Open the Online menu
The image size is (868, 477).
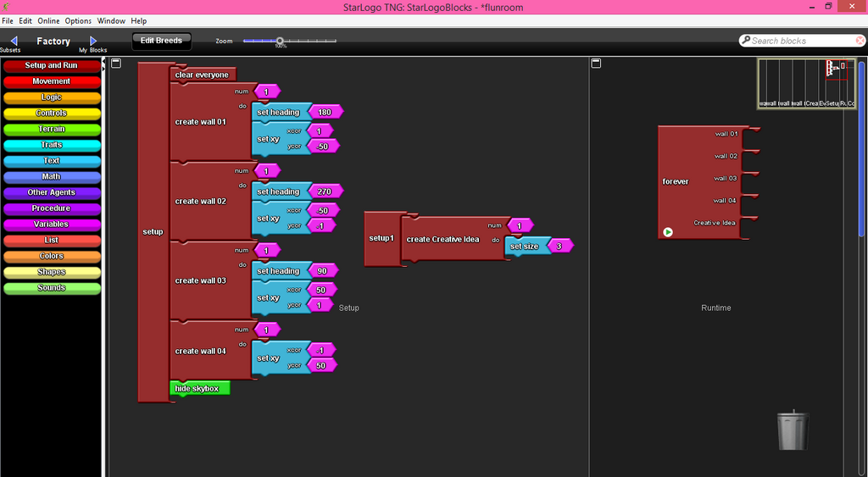point(48,21)
